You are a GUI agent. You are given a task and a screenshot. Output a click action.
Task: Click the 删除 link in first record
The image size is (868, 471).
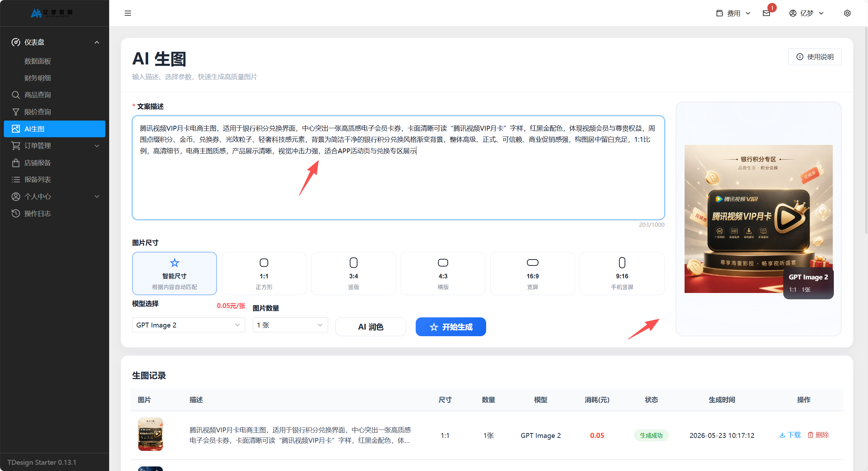818,435
